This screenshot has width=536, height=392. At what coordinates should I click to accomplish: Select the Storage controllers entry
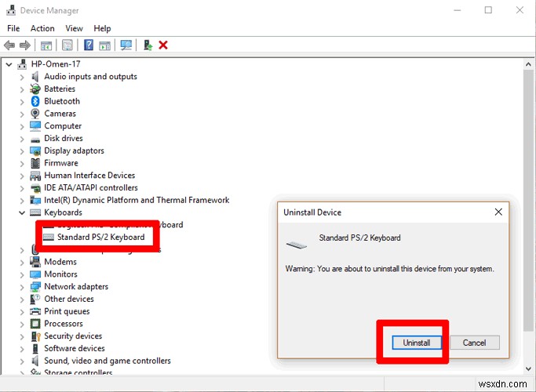click(x=78, y=372)
